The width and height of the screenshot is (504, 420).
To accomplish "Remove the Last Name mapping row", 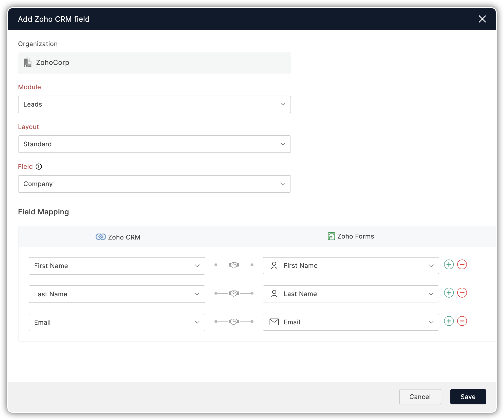I will [x=462, y=293].
